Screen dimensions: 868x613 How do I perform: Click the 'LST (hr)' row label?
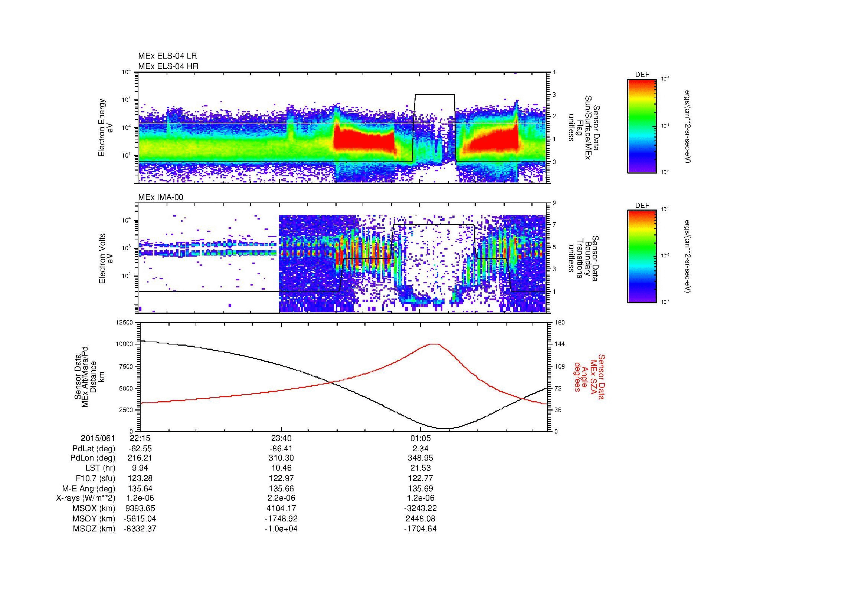coord(99,468)
